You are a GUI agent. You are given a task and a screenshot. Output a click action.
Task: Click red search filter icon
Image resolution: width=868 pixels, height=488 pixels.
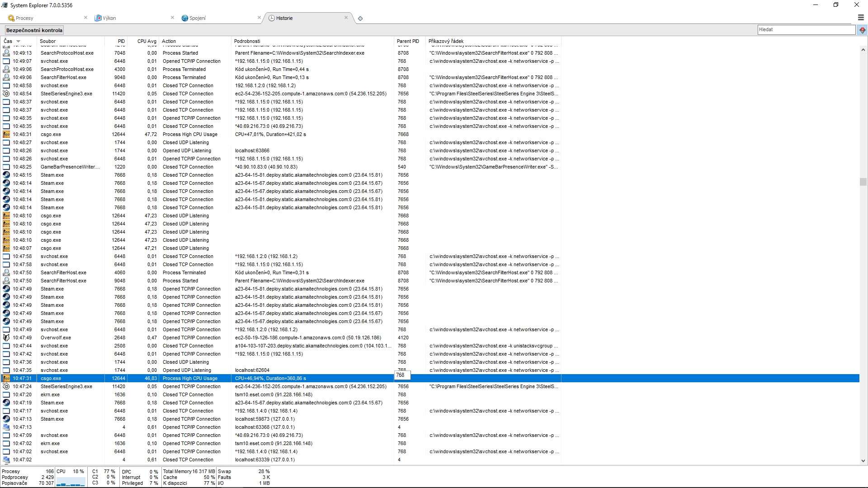coord(863,30)
